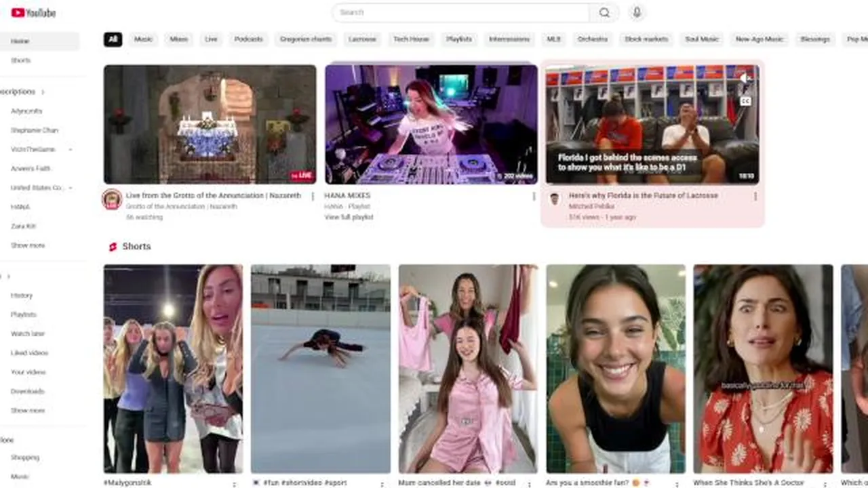The image size is (868, 488).
Task: Open options menu for the Grotto live video
Action: coord(313,196)
